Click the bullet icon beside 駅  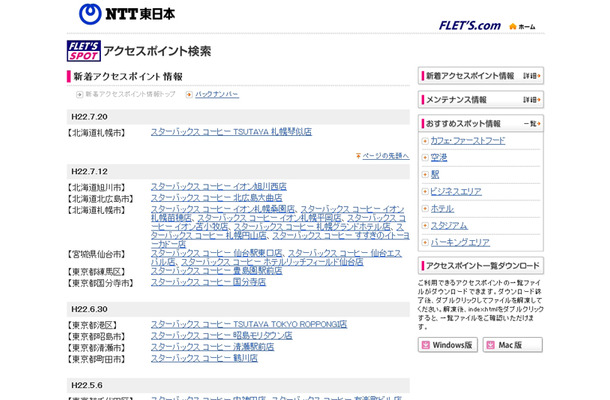pos(425,175)
